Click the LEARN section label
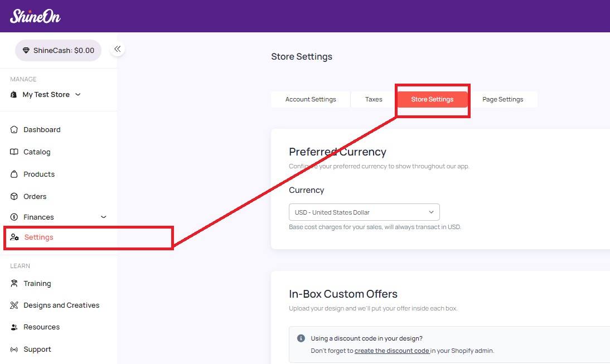This screenshot has height=364, width=610. 20,266
